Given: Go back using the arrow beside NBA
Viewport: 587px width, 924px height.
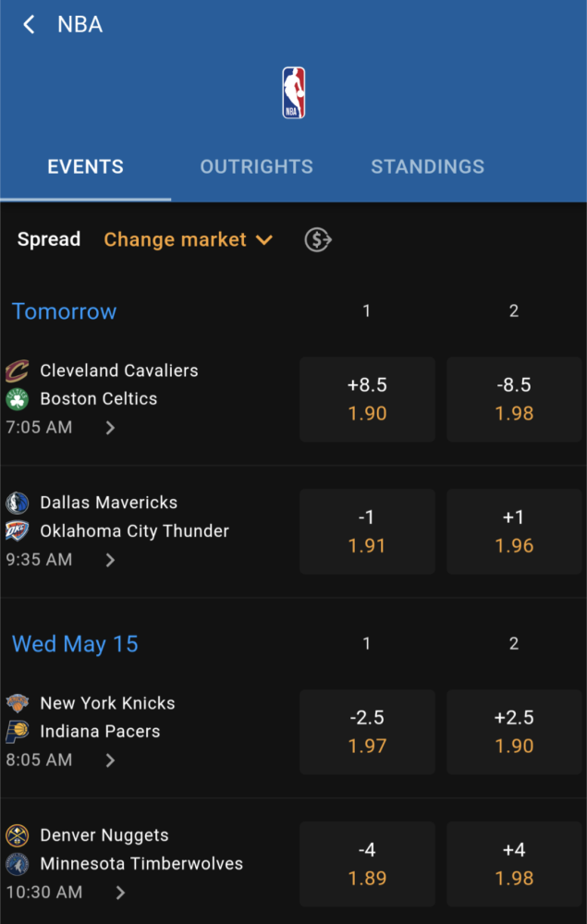Looking at the screenshot, I should pos(29,25).
